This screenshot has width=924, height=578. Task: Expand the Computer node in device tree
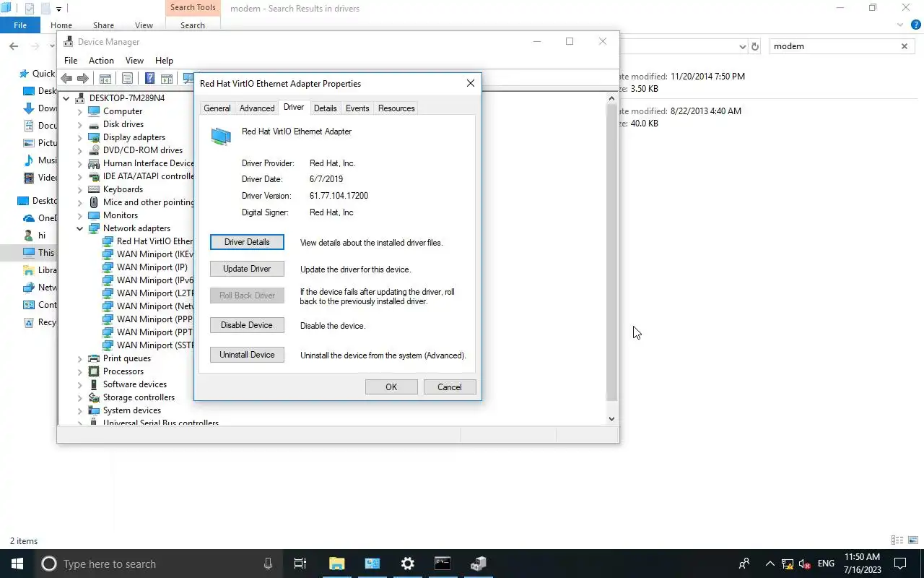(x=80, y=111)
